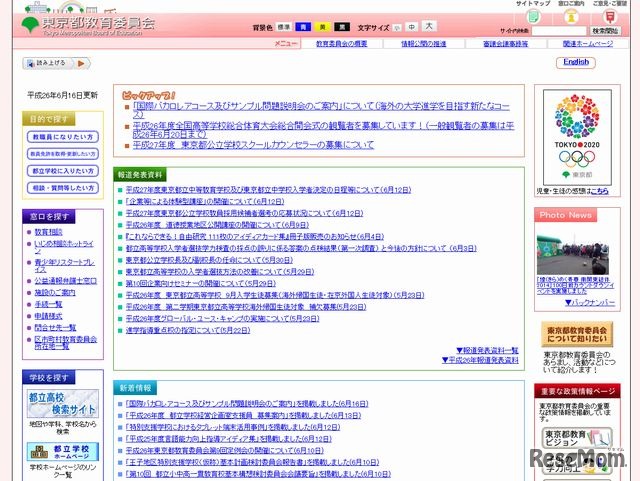Click the Tokyo Board of Education tree logo
Viewport: 640px width, 481px height.
(x=30, y=25)
